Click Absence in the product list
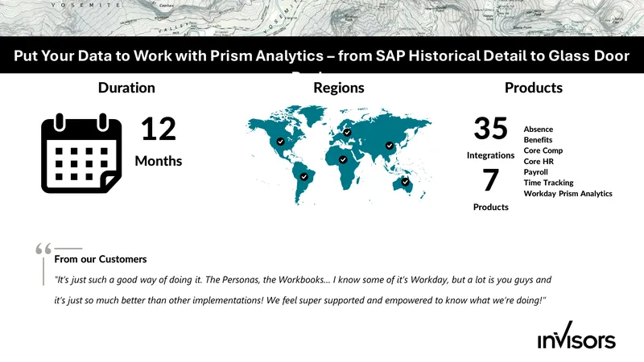Viewport: 644px width, 362px height. click(538, 130)
